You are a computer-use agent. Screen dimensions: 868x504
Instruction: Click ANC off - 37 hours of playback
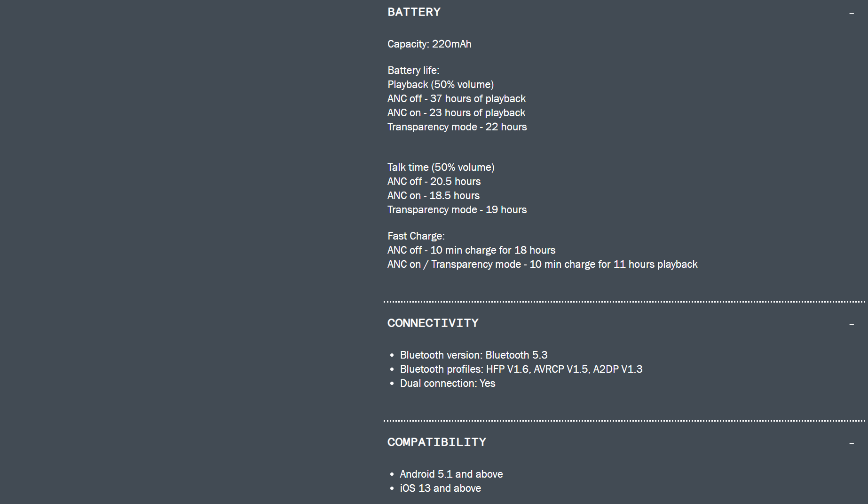(457, 99)
